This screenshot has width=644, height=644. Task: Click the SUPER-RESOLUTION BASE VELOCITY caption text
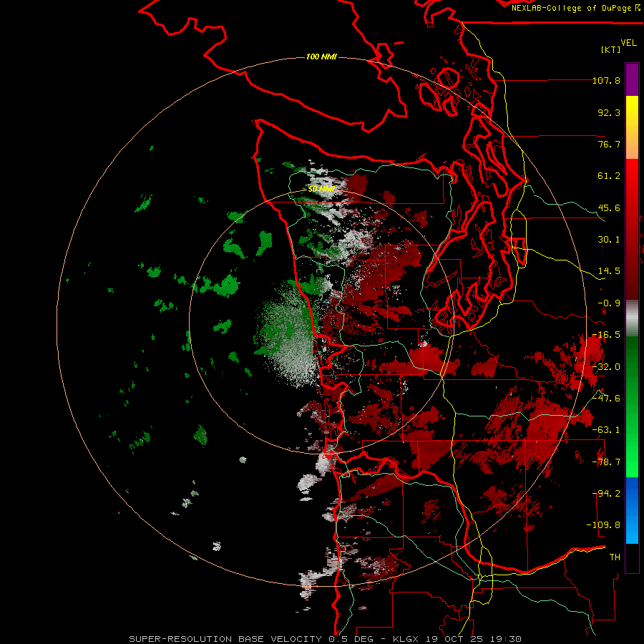(x=225, y=639)
